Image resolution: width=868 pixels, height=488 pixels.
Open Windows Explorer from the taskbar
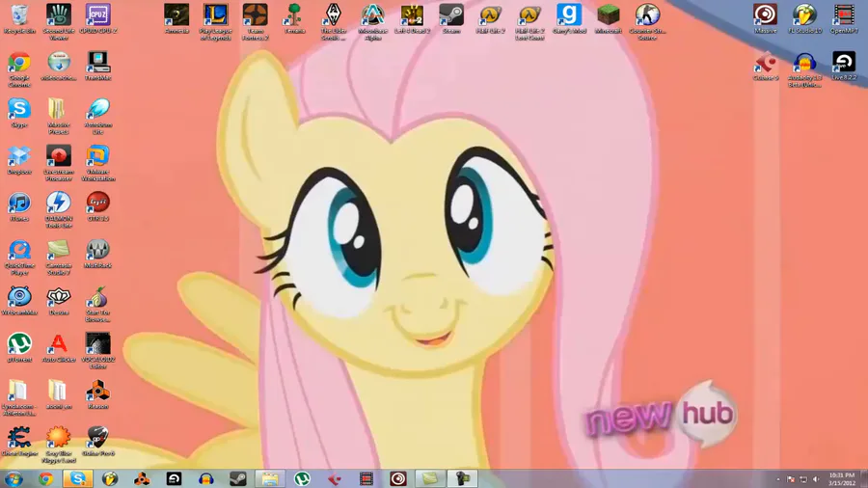click(x=270, y=478)
